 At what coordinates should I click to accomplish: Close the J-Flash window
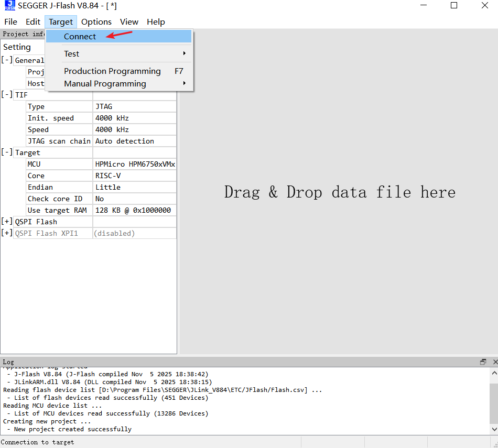click(x=485, y=5)
